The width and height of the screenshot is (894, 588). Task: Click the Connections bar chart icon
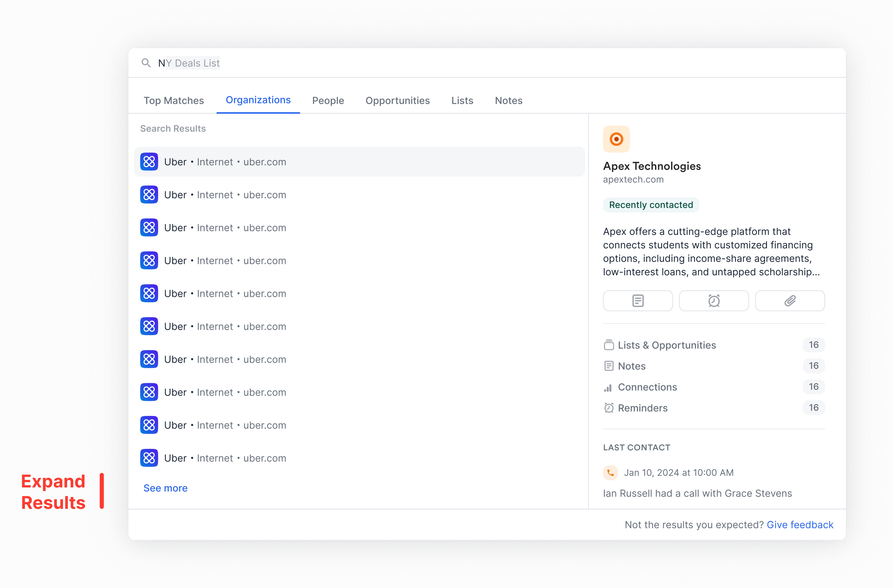pos(608,387)
